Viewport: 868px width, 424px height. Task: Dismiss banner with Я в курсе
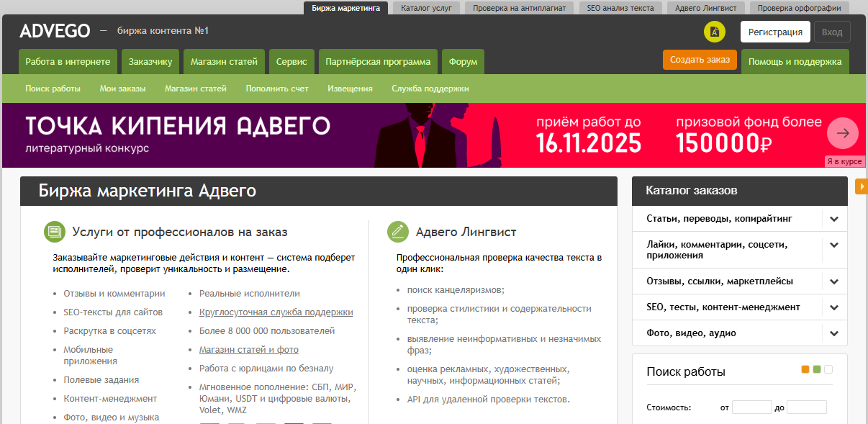pyautogui.click(x=844, y=161)
